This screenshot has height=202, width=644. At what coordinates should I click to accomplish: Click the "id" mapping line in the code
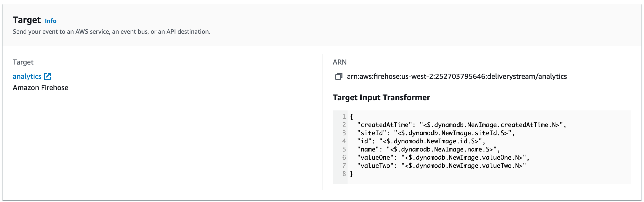(421, 141)
